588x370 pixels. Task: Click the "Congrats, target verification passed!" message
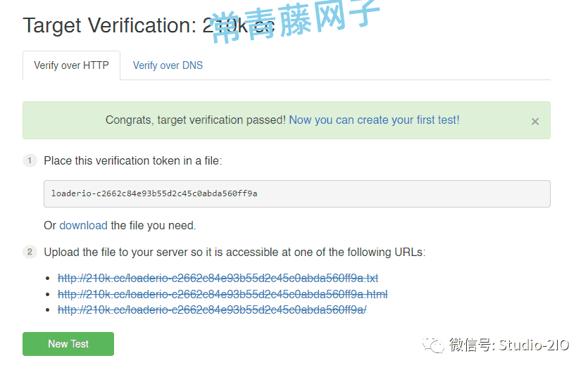click(x=195, y=120)
